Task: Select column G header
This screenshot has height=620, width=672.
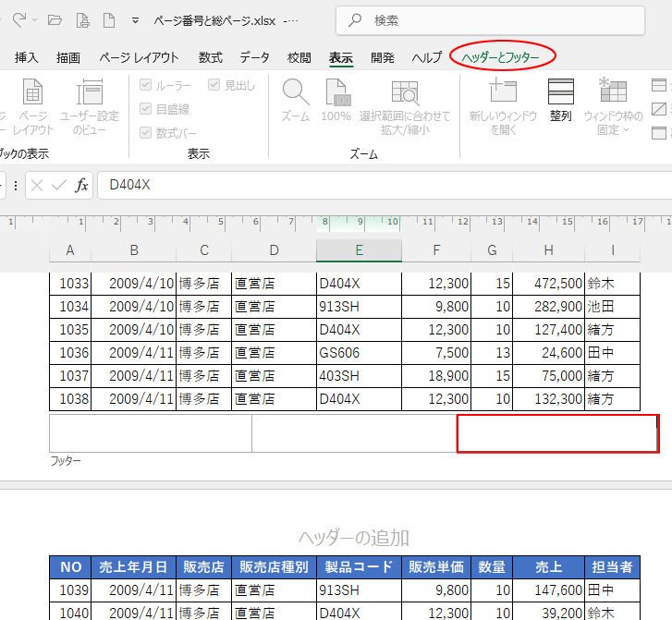Action: (492, 250)
